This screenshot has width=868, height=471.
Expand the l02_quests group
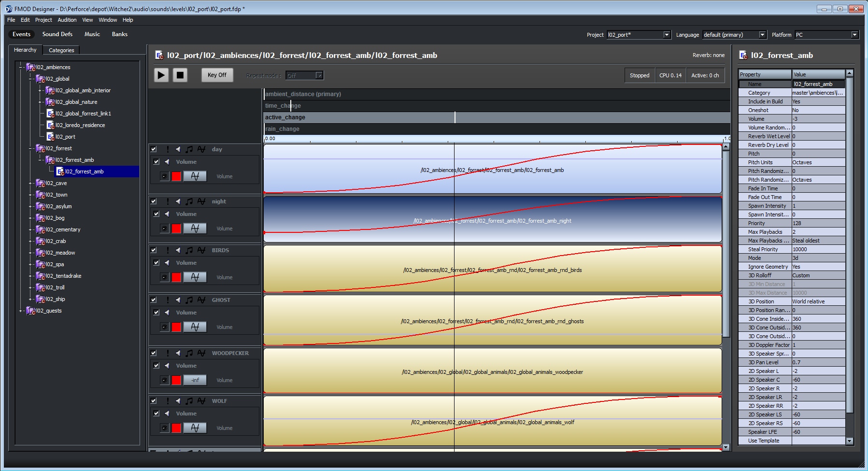click(x=20, y=311)
